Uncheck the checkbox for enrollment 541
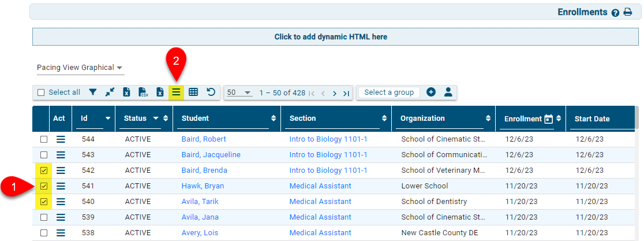Screen dimensions: 644x241 [44, 186]
